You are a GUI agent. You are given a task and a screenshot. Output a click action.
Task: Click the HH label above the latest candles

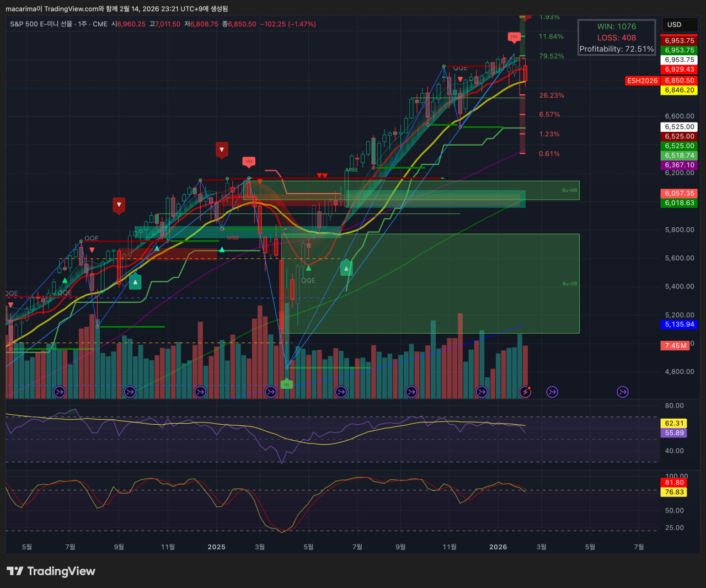514,37
